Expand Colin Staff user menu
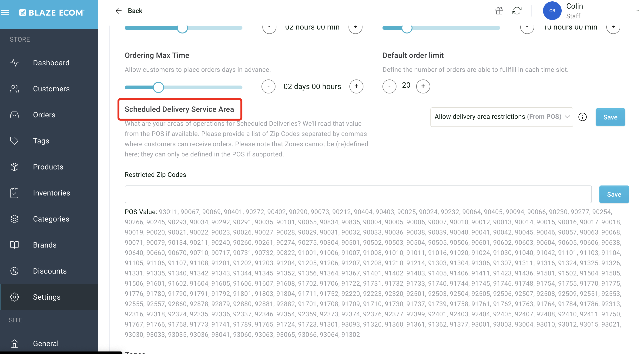This screenshot has width=644, height=354. (637, 11)
